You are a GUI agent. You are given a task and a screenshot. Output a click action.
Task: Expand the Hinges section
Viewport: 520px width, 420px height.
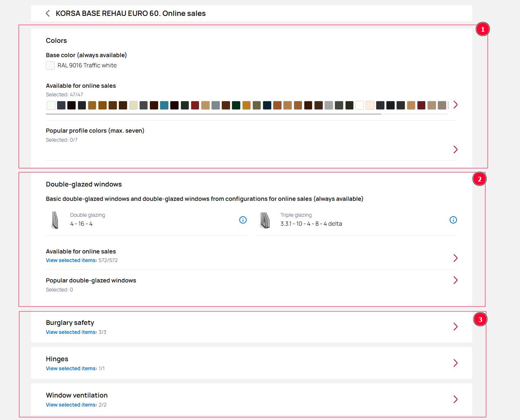455,363
